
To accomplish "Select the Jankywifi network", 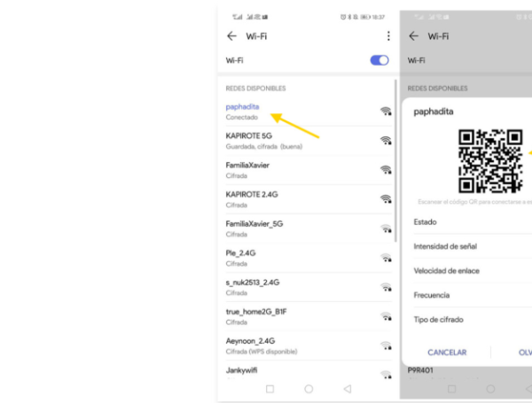I will [x=309, y=370].
